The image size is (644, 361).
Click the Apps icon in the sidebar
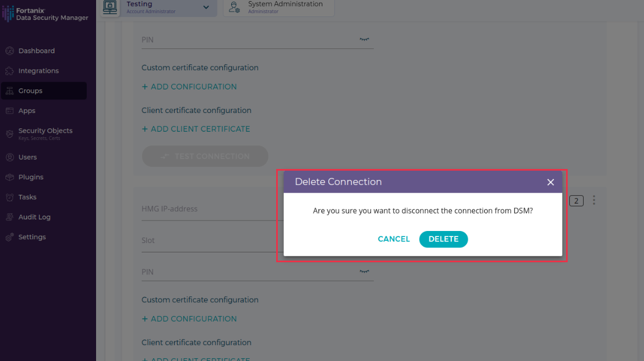tap(9, 111)
